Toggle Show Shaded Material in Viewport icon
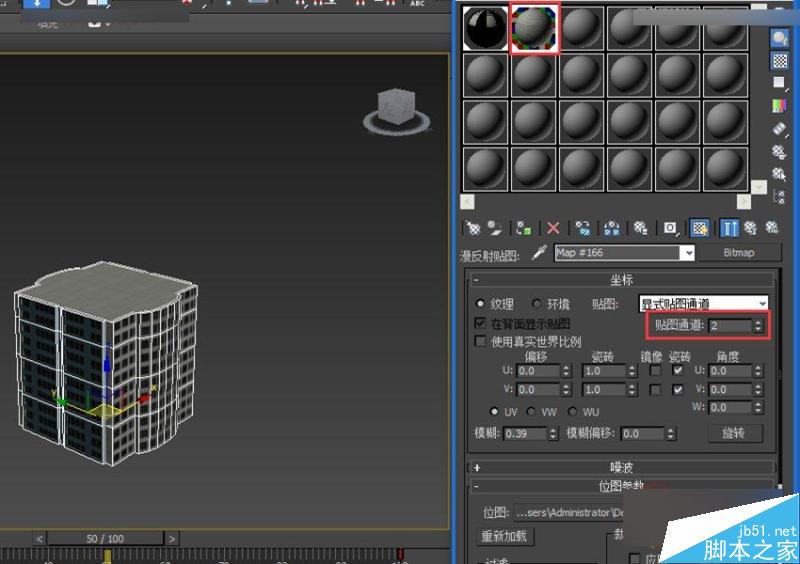The image size is (800, 564). [699, 228]
